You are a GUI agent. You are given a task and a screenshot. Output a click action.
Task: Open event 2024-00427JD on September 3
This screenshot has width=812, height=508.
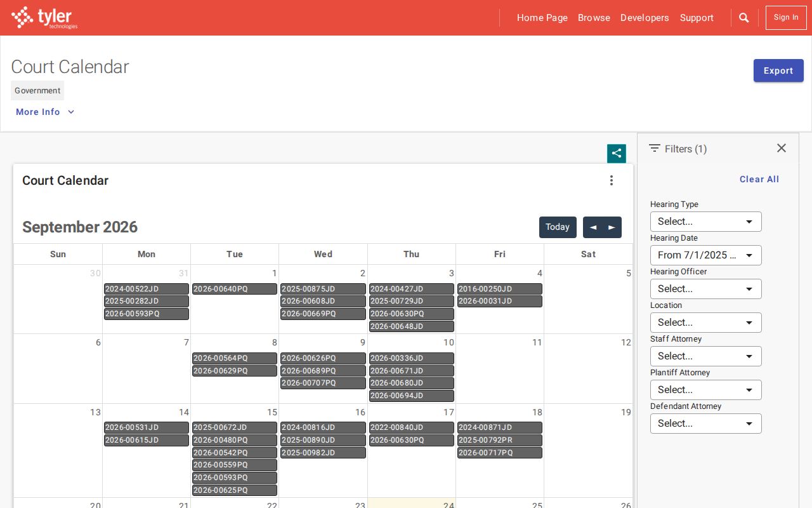pos(412,289)
